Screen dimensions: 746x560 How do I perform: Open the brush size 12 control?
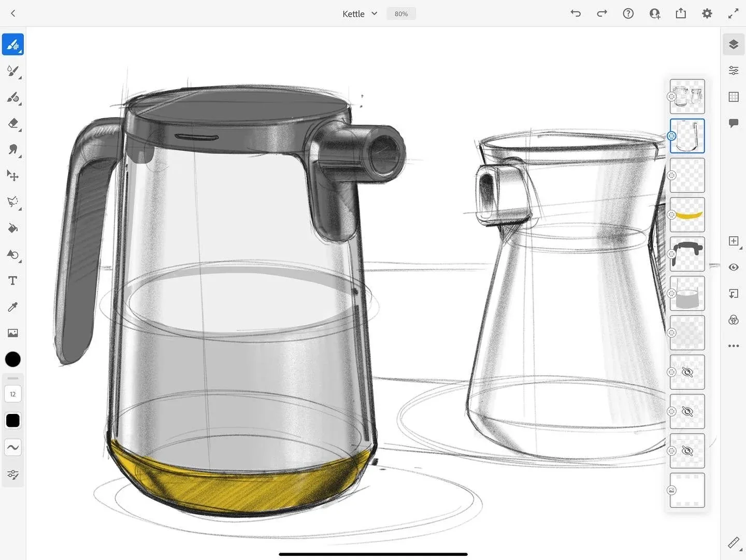click(13, 394)
